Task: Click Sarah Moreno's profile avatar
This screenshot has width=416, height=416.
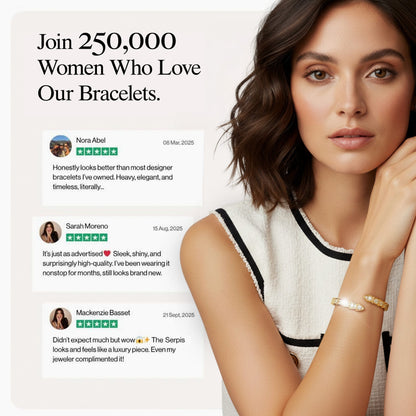Action: coord(51,232)
